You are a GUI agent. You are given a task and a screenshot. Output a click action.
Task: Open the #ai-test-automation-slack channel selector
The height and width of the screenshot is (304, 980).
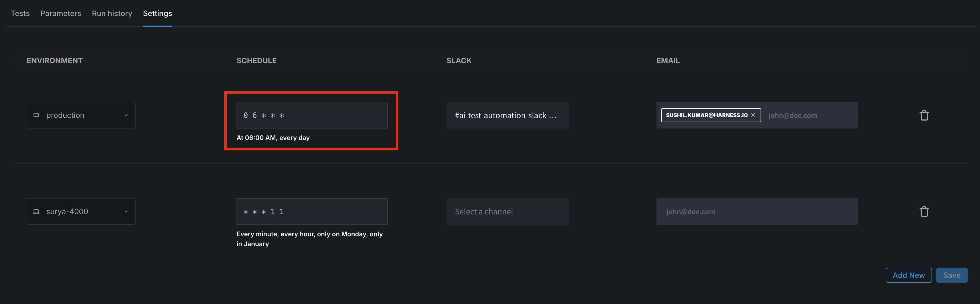(x=507, y=115)
